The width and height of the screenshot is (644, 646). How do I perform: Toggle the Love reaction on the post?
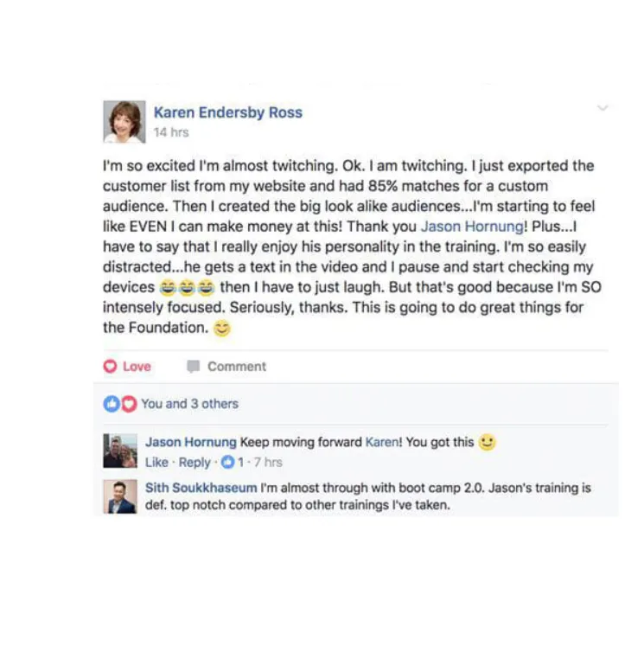(127, 367)
